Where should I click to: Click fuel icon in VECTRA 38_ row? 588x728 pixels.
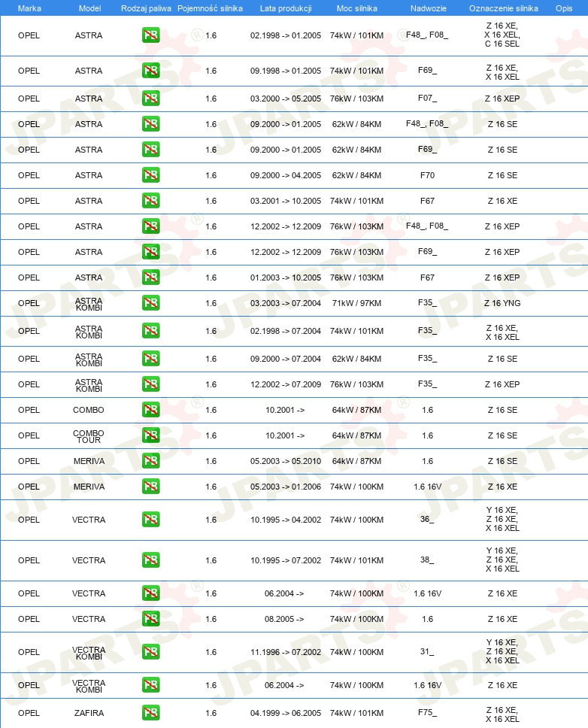pos(151,560)
